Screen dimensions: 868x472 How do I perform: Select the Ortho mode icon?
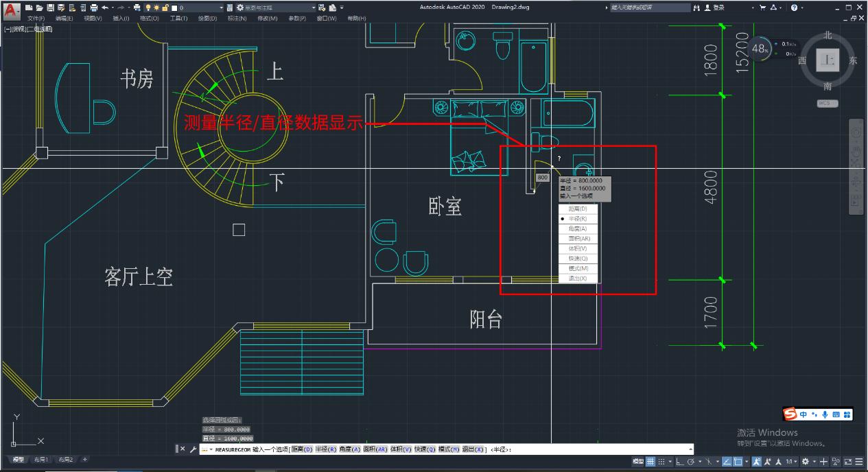tap(680, 461)
